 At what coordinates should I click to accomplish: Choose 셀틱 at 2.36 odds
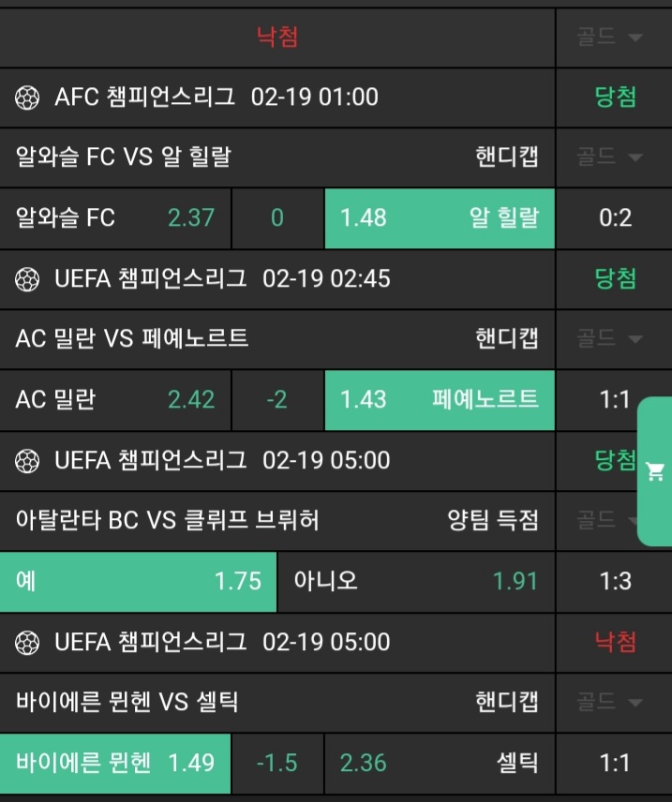(x=440, y=763)
